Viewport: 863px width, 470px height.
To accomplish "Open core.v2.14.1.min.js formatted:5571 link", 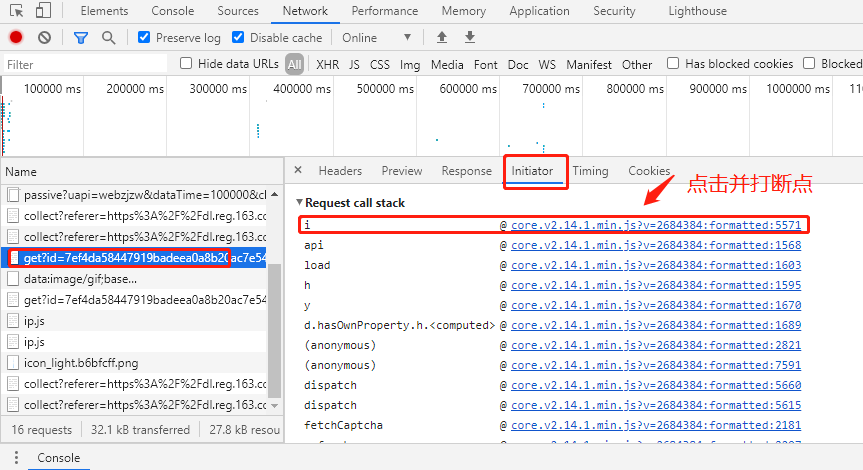I will click(656, 225).
